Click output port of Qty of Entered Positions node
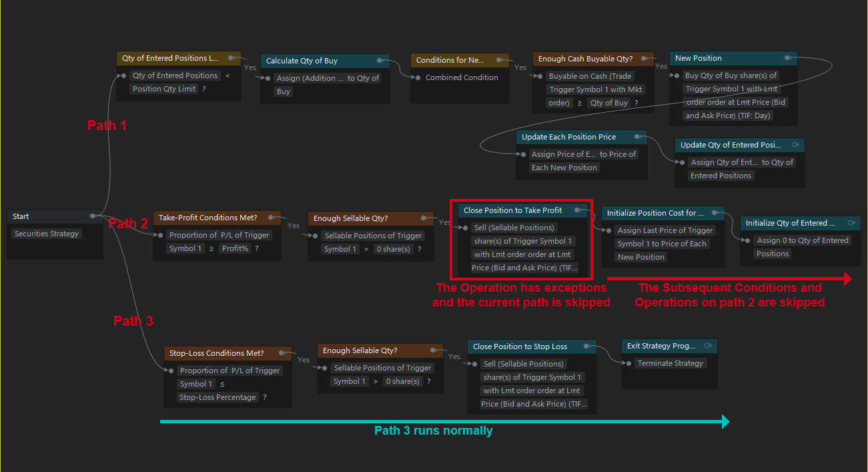868x472 pixels. pyautogui.click(x=232, y=58)
